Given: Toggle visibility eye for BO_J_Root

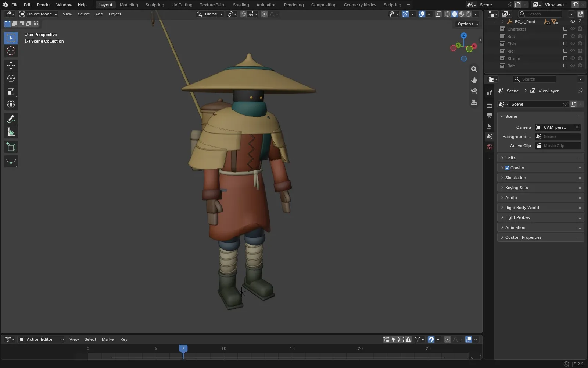Looking at the screenshot, I should (x=573, y=22).
